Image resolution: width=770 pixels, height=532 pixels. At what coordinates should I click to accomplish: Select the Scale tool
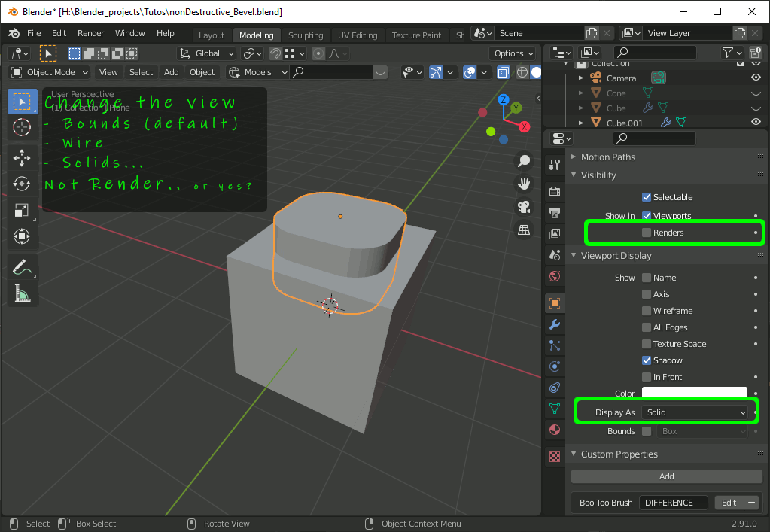tap(22, 210)
